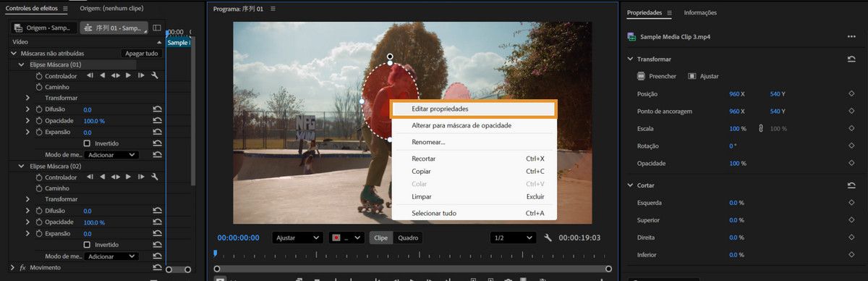Click the Escala 100 value field
This screenshot has width=868, height=281.
pos(738,129)
